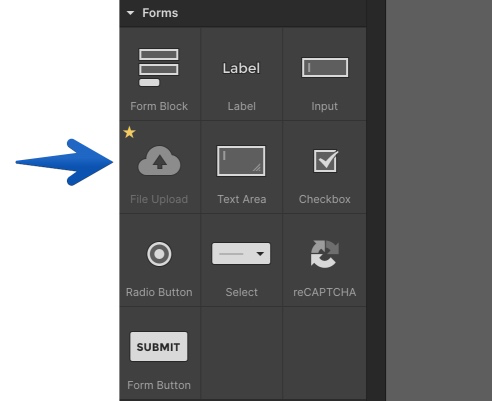Choose the Input field element
This screenshot has height=401, width=492.
[325, 74]
